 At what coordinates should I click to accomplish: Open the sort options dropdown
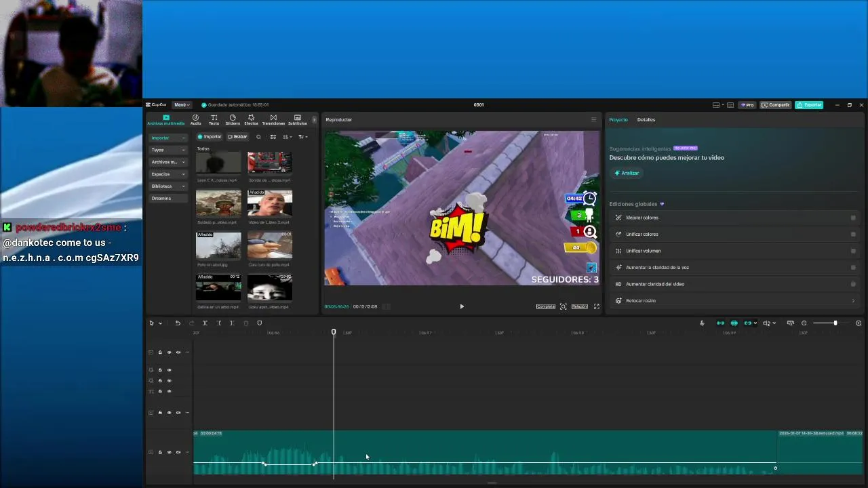288,137
